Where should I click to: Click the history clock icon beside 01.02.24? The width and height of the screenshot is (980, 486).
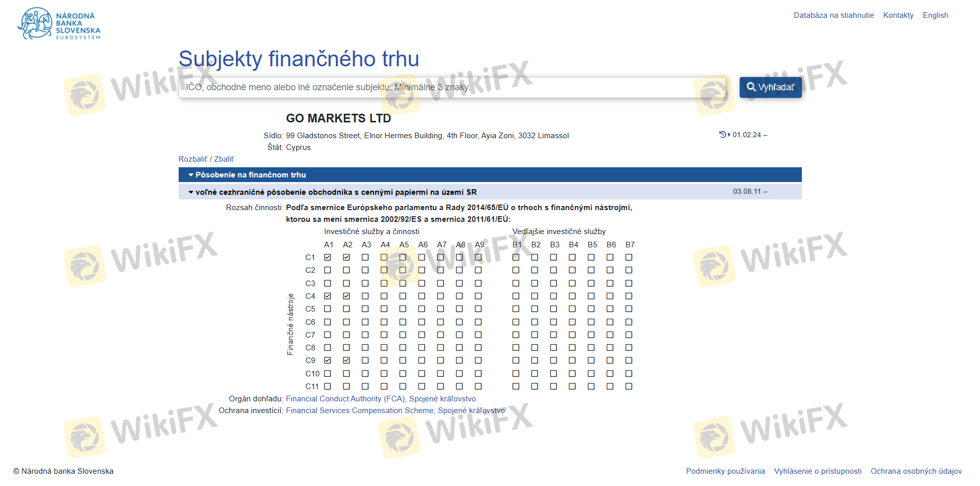click(723, 135)
